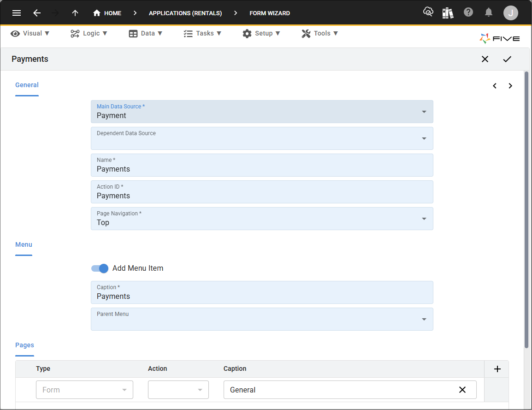The height and width of the screenshot is (410, 532).
Task: Click the vertical scrollbar on the right
Action: 526,209
